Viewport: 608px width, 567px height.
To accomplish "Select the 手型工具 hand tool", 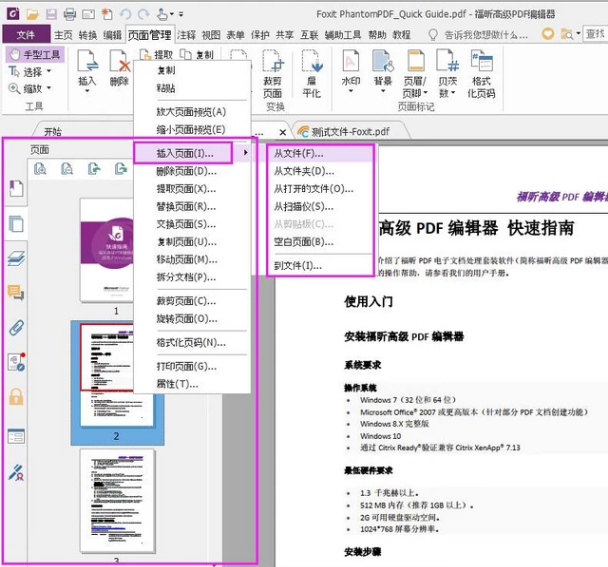I will tap(35, 55).
